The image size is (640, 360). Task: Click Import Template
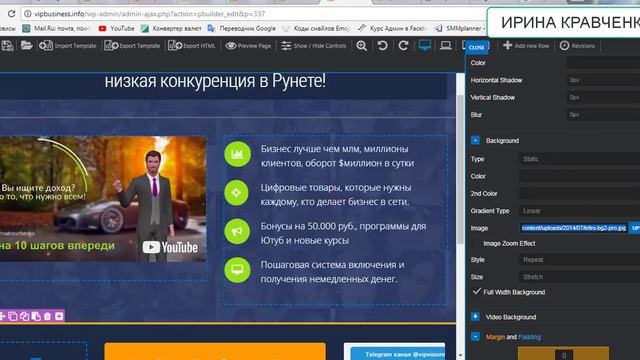click(x=68, y=46)
